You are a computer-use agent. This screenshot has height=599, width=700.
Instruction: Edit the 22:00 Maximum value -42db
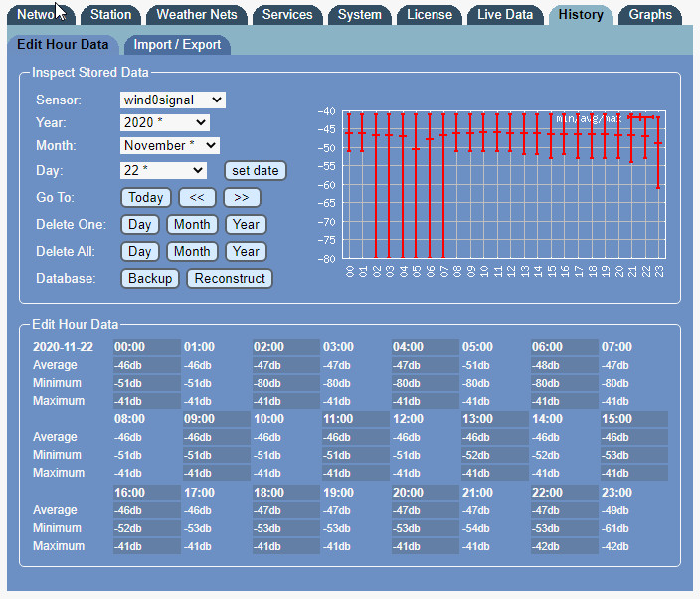coord(565,546)
